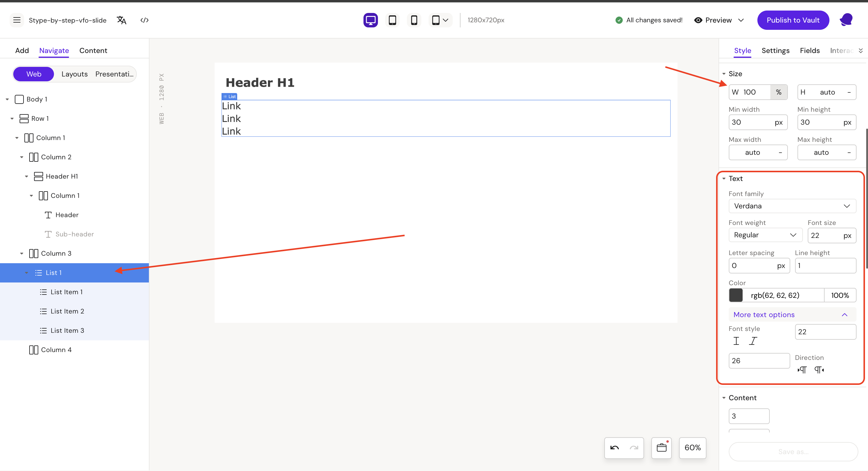Click Publish to Vault

(793, 20)
